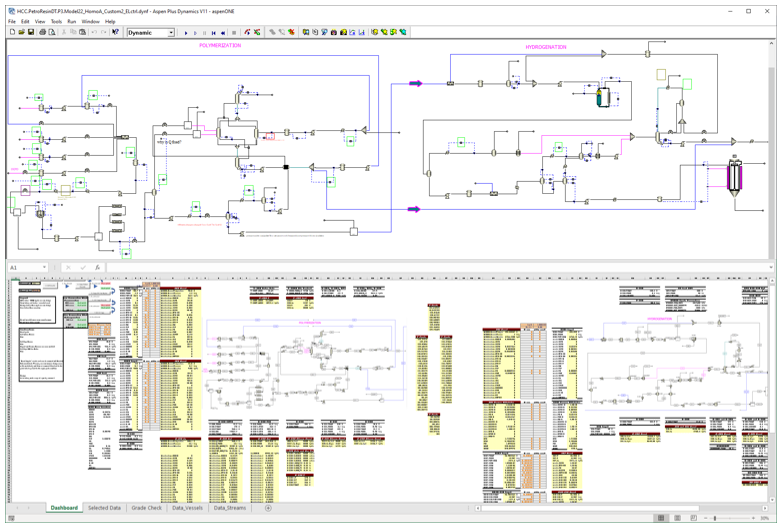The height and width of the screenshot is (529, 782).
Task: Click the context Help arrow icon
Action: point(116,32)
